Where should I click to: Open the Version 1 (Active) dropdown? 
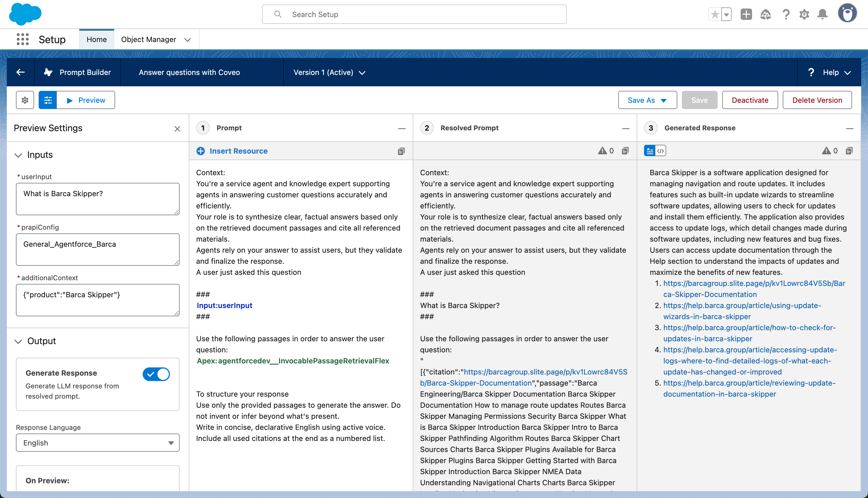[x=329, y=72]
